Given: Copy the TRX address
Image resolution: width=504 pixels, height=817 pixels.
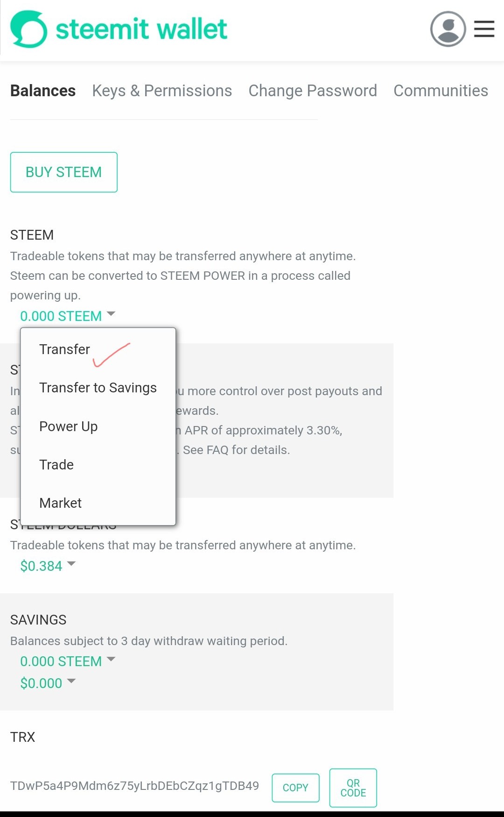Looking at the screenshot, I should tap(295, 788).
